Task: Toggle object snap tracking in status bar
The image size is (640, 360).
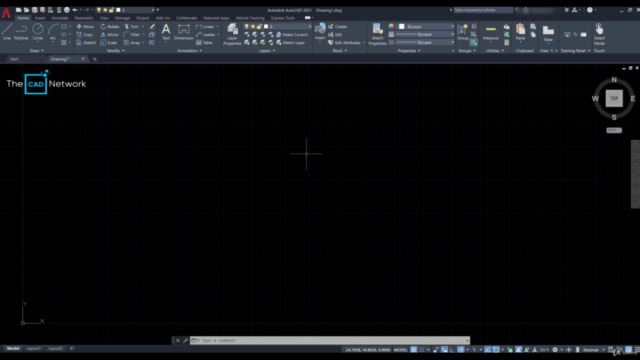Action: pos(488,350)
